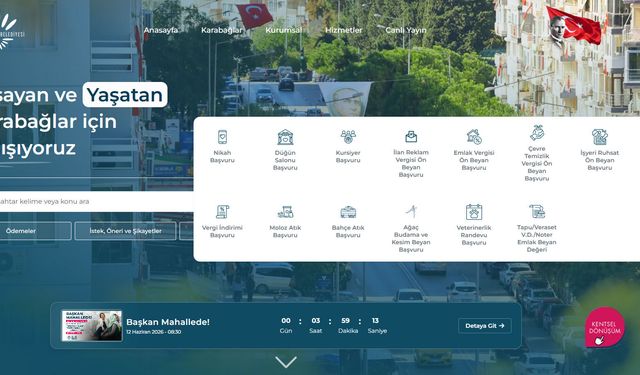Click the countdown Saat value 03
The height and width of the screenshot is (375, 640).
(x=316, y=321)
